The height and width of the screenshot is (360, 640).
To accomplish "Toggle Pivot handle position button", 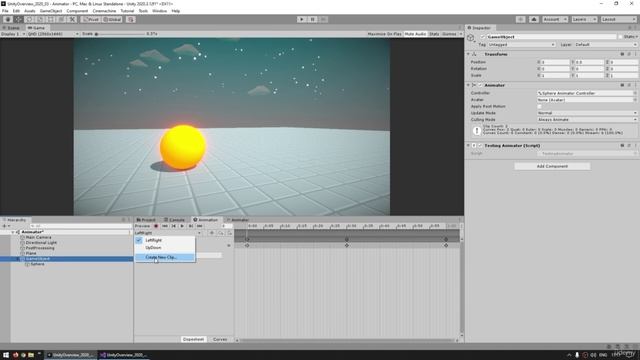I will pos(91,19).
